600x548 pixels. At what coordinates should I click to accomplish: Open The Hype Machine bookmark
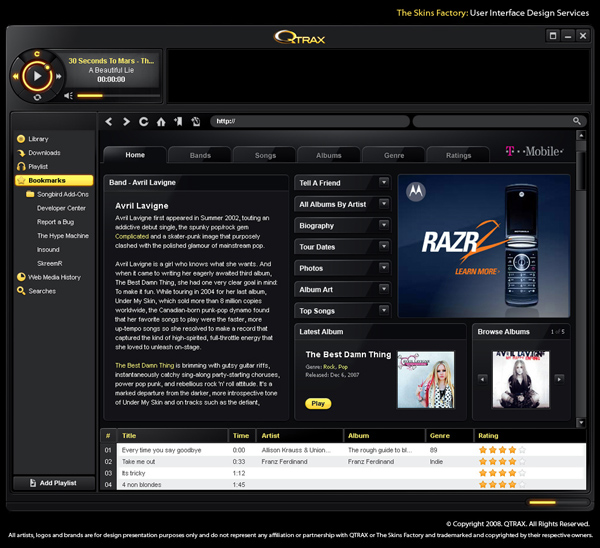(63, 236)
